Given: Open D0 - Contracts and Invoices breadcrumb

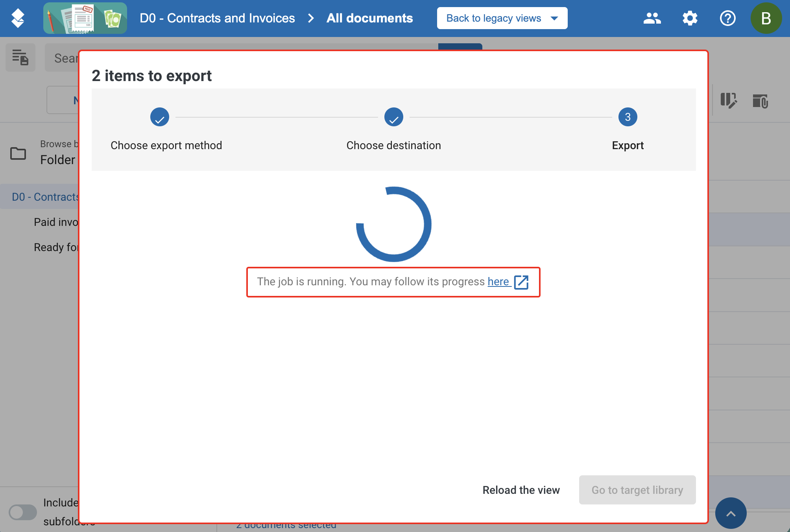Looking at the screenshot, I should pos(217,18).
